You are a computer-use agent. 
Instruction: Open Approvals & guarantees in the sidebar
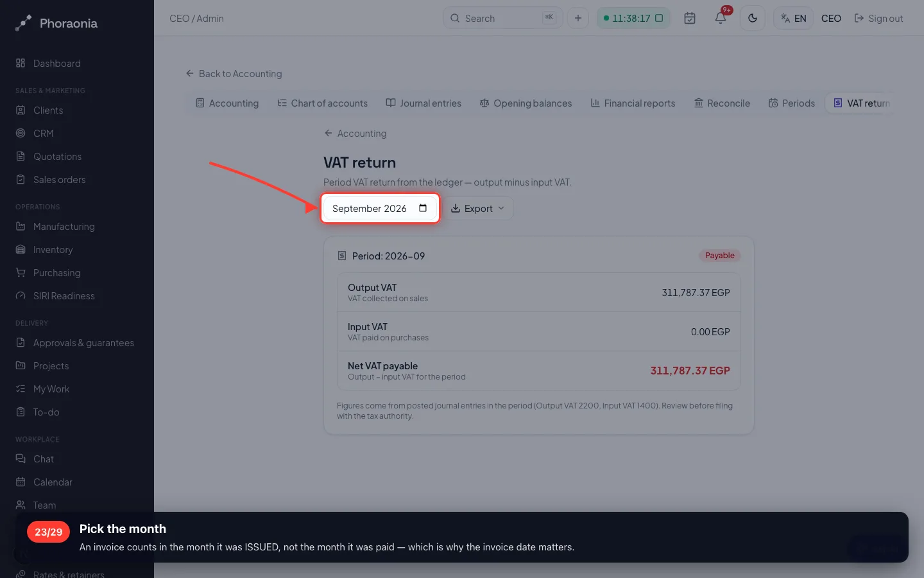83,343
